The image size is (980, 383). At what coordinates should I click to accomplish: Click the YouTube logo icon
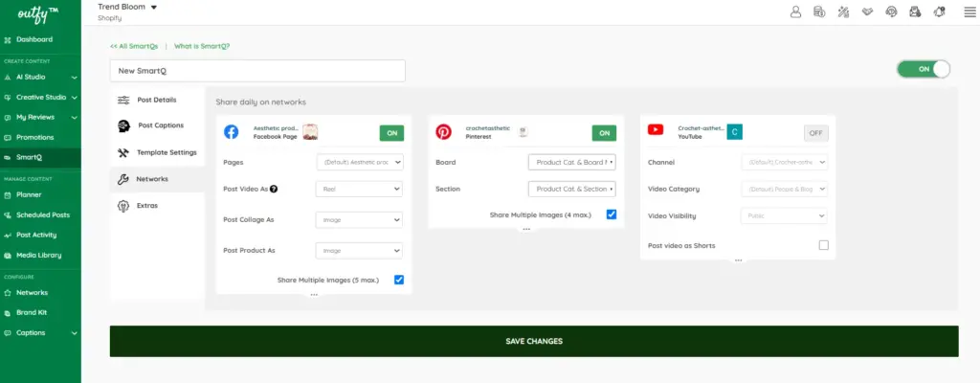[x=656, y=129]
